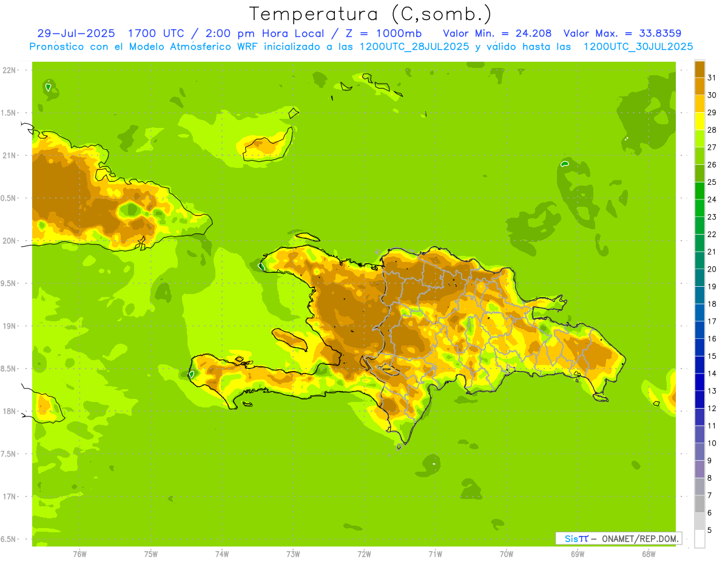Select 'Valor Min. = 24.208' text
The height and width of the screenshot is (562, 728).
tap(497, 33)
